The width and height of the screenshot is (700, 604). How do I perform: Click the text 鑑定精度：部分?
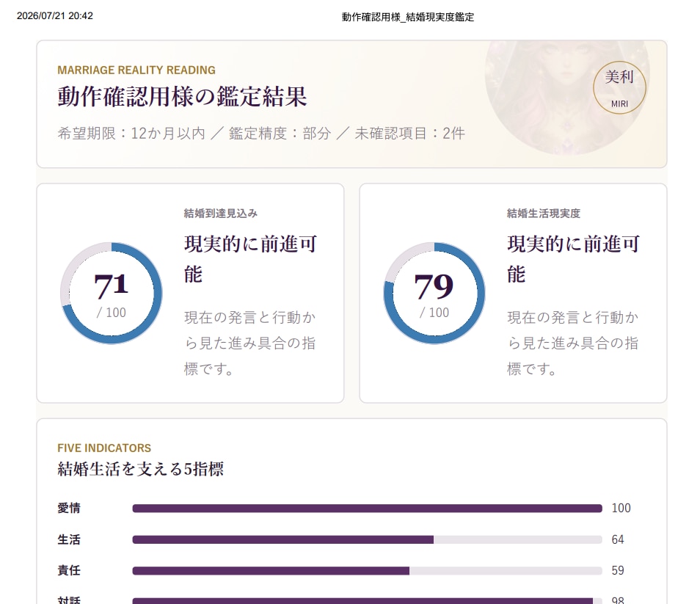click(x=280, y=133)
